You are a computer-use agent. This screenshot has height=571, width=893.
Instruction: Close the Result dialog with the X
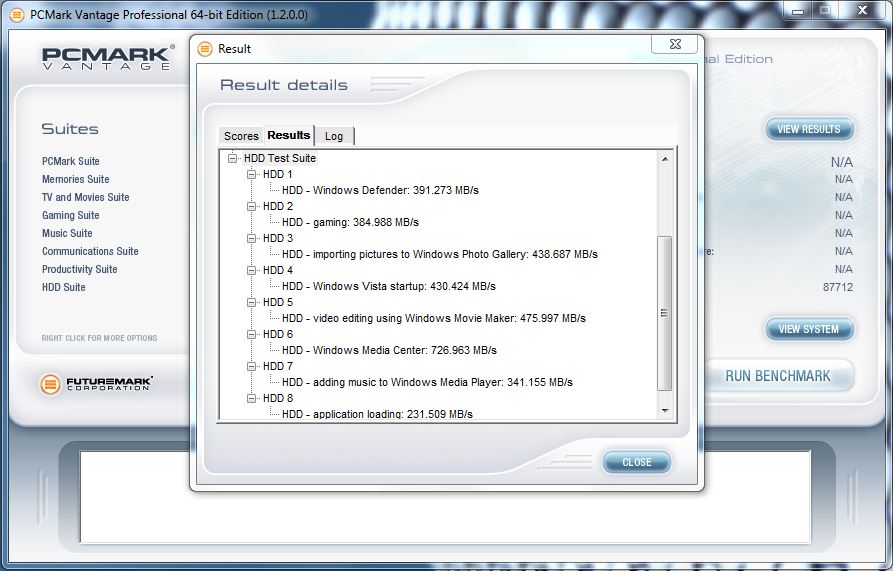tap(674, 45)
